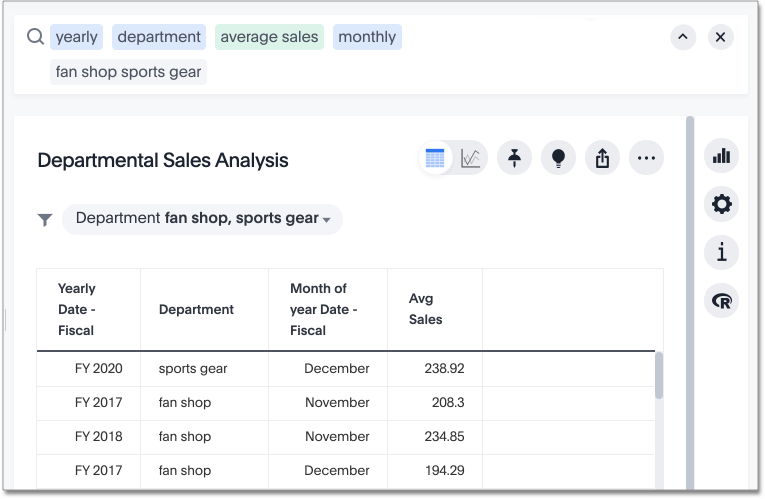This screenshot has height=499, width=765.
Task: Open the R analysis icon
Action: pos(721,301)
